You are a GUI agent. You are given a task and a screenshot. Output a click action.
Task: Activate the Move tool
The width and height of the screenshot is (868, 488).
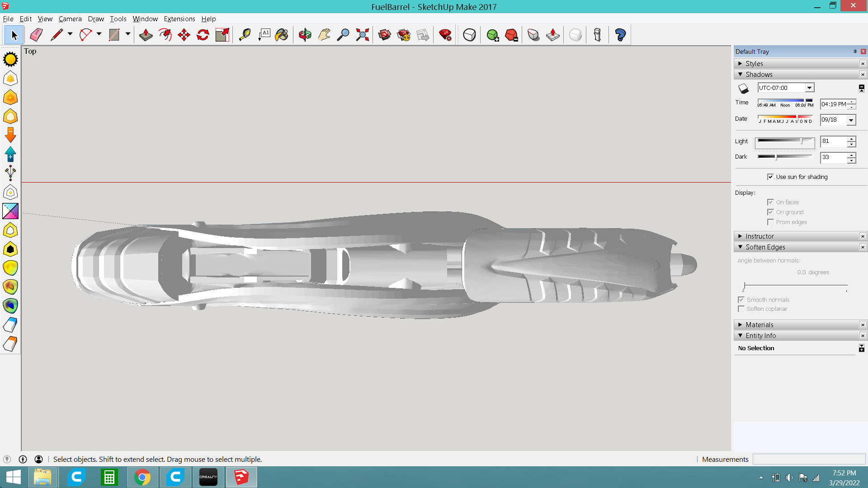[184, 35]
